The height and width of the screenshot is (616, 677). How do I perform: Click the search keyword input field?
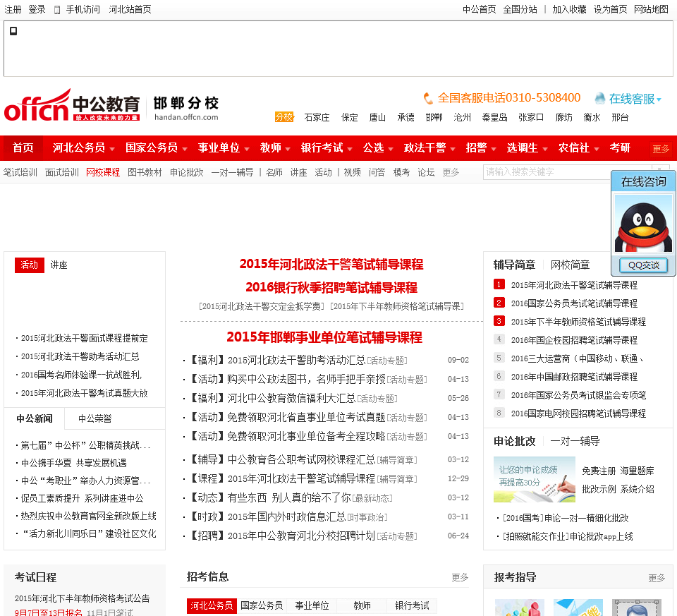coord(567,172)
